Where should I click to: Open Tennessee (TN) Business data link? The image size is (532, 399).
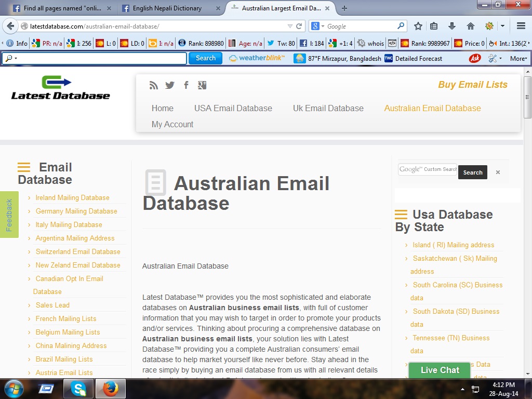coord(450,344)
